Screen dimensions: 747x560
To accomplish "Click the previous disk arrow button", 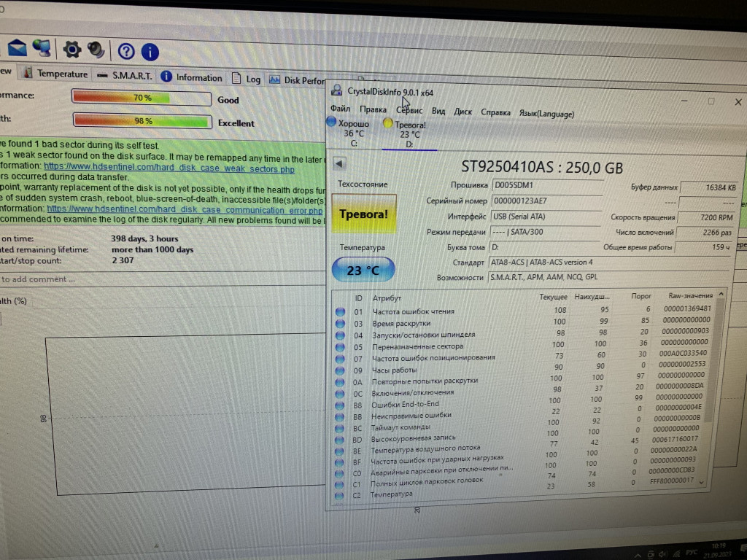I will [x=339, y=163].
